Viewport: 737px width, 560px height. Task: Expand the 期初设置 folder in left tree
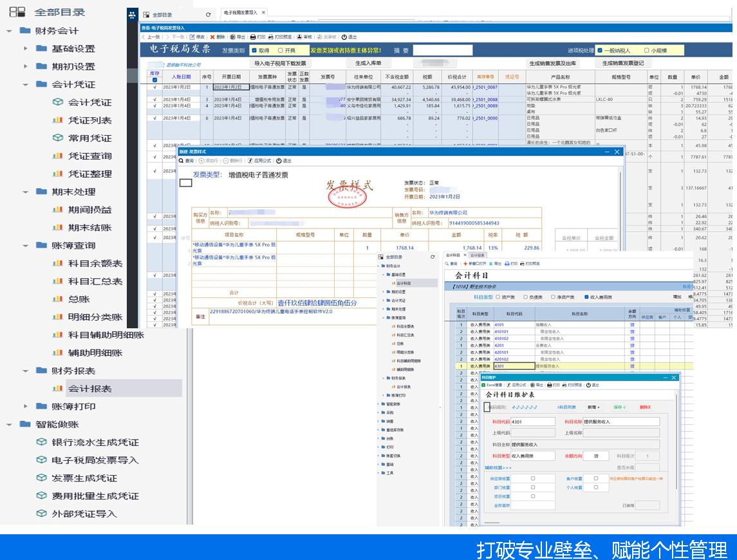tap(25, 66)
